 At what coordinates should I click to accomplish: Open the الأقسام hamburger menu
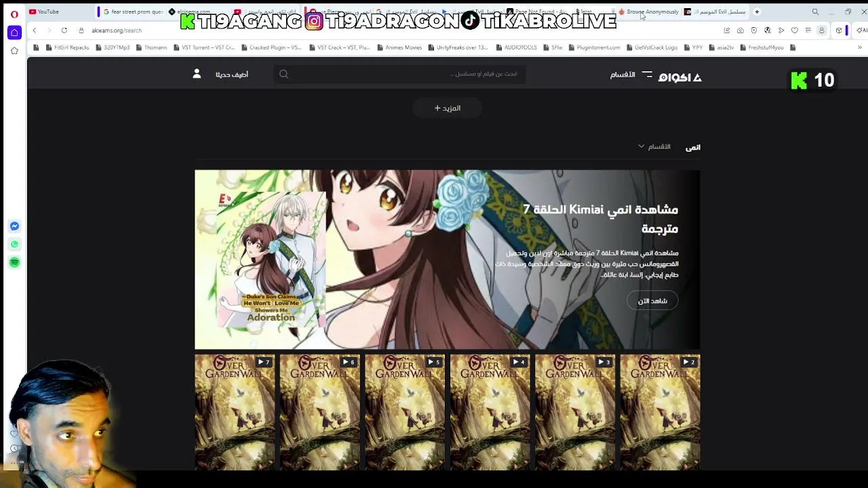(x=630, y=75)
